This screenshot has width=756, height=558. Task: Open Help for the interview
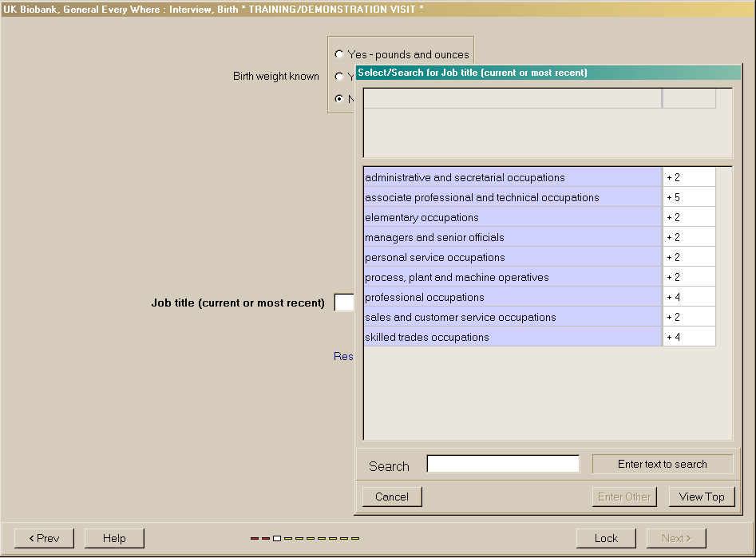114,538
